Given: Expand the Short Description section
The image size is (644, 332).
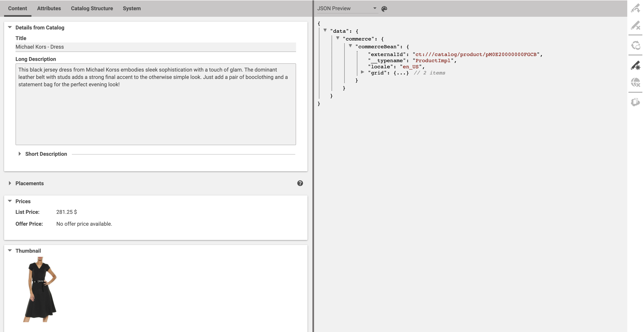Looking at the screenshot, I should pos(20,154).
